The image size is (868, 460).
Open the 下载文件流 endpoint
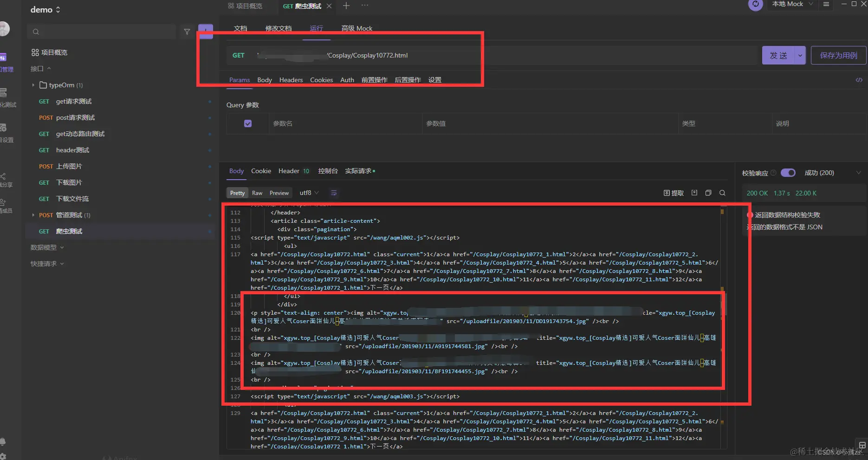121,199
